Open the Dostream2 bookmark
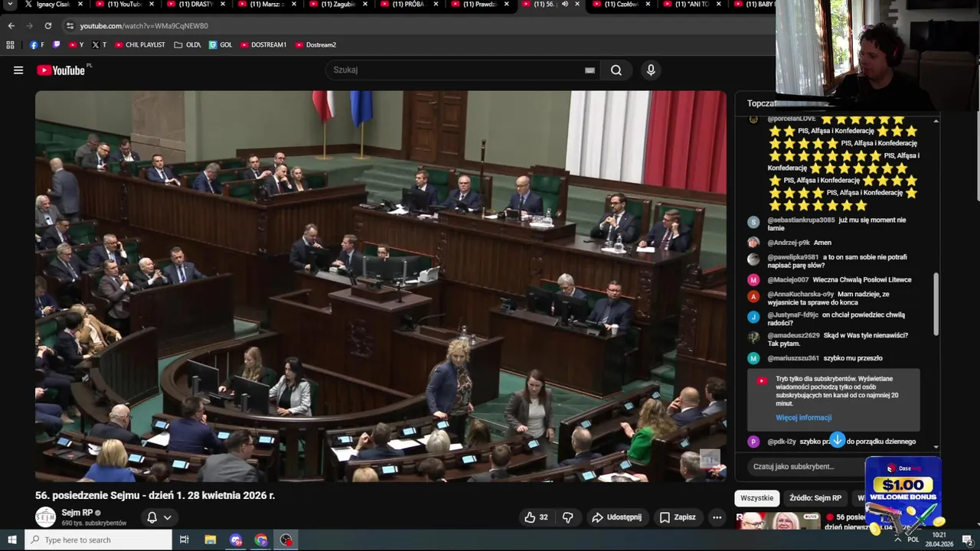The height and width of the screenshot is (551, 980). [315, 44]
